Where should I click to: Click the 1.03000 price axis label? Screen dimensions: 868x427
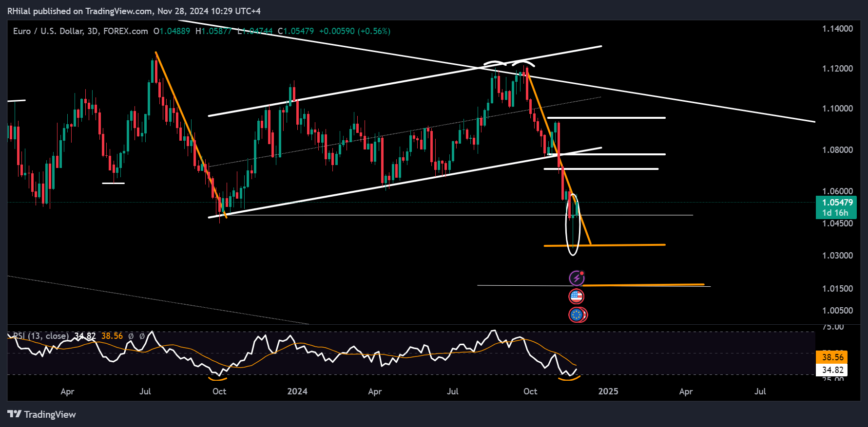point(837,256)
